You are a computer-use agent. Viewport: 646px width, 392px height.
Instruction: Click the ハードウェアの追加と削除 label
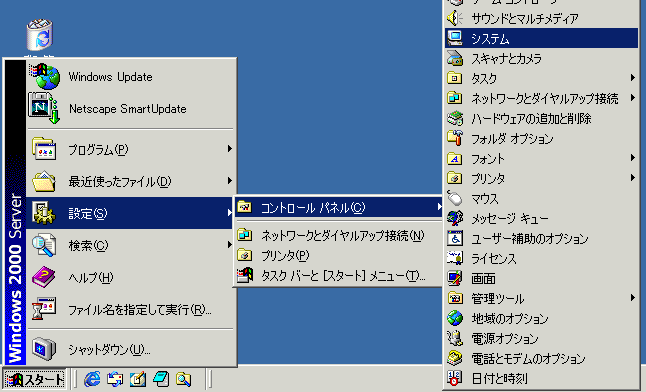point(531,119)
